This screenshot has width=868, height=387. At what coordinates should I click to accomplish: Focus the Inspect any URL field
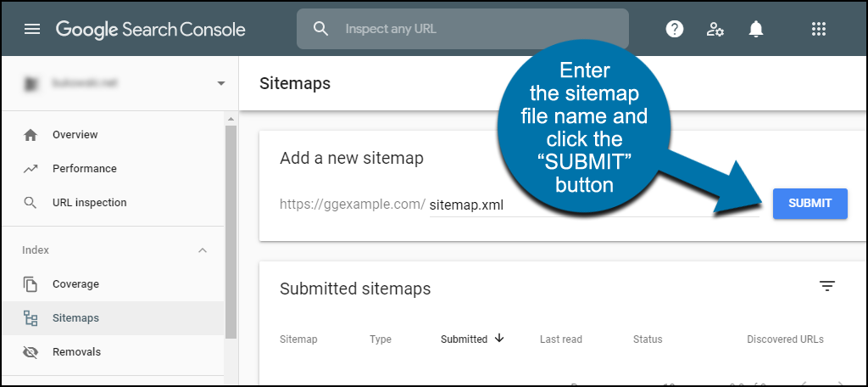462,28
